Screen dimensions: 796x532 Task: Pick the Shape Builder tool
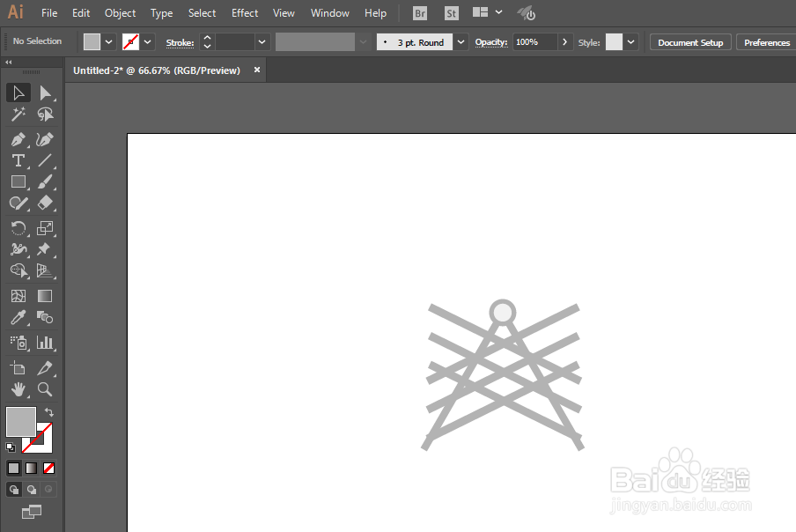click(18, 270)
